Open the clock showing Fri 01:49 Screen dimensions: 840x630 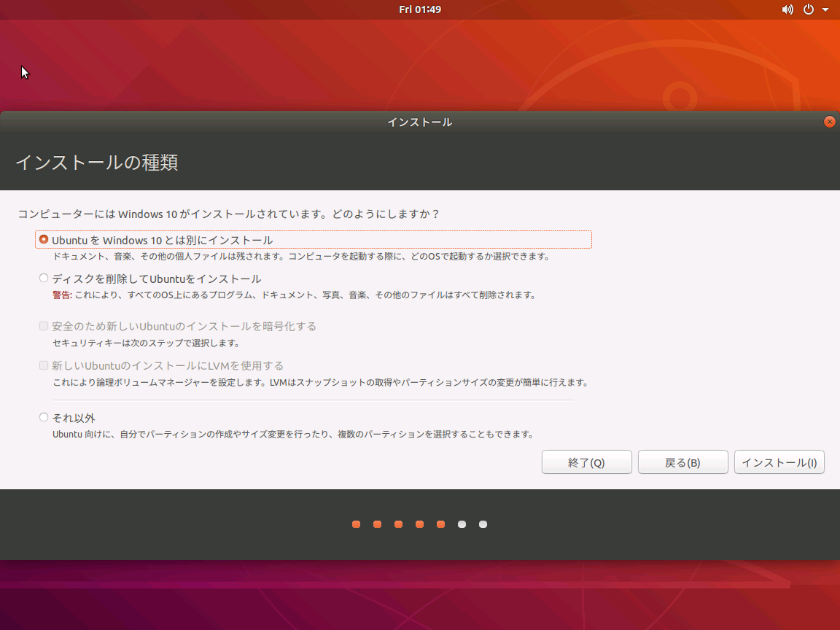pos(420,9)
